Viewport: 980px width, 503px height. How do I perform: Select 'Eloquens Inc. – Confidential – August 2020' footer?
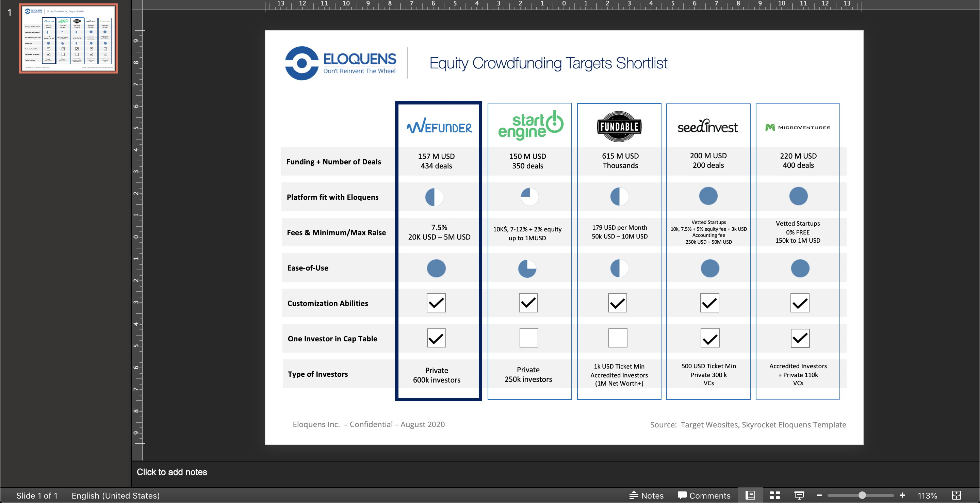coord(368,424)
